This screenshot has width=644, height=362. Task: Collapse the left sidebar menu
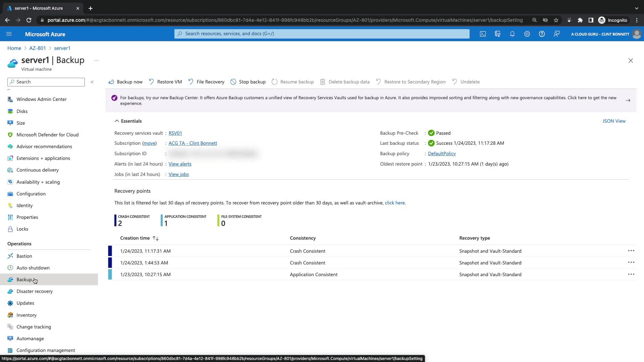92,82
